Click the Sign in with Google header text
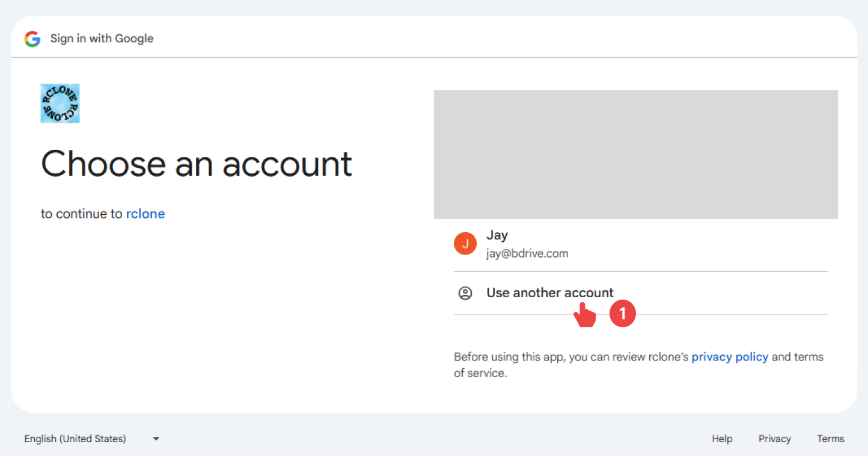Image resolution: width=868 pixels, height=456 pixels. point(102,39)
